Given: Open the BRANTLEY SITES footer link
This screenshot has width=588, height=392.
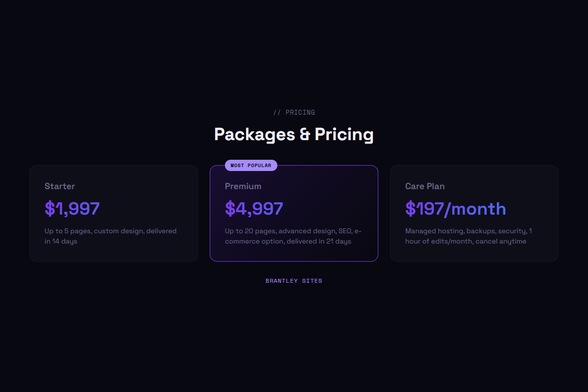Looking at the screenshot, I should pos(294,280).
